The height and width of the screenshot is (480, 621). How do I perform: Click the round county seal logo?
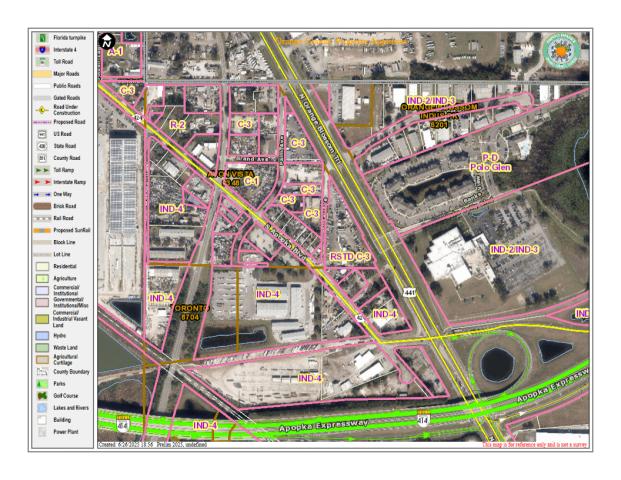pyautogui.click(x=561, y=52)
